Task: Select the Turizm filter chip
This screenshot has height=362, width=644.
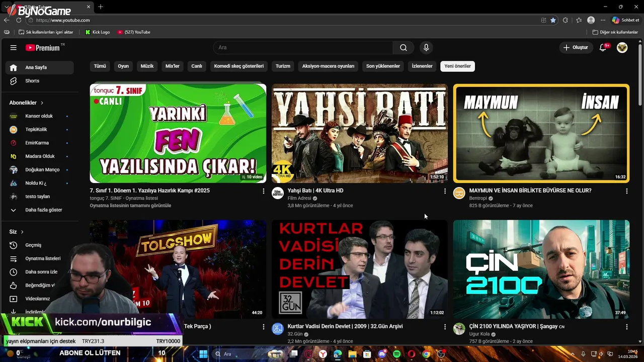Action: click(x=283, y=66)
